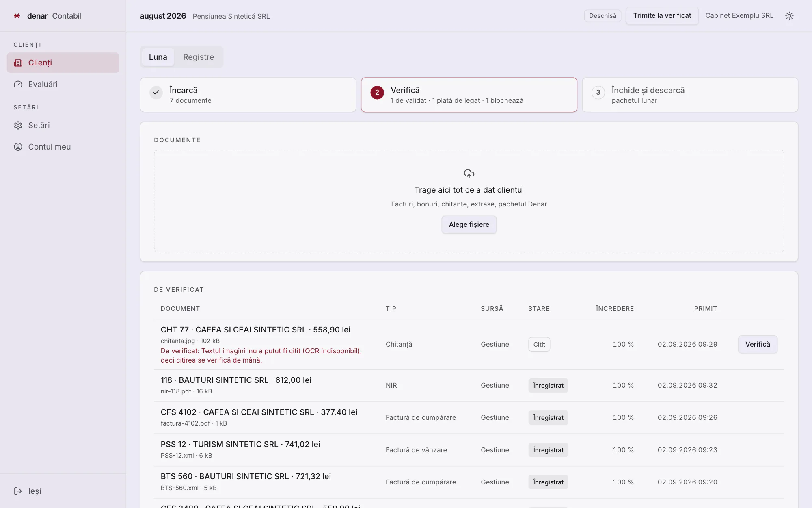Screen dimensions: 812x508
Task: Click the chitanta.jpg file name
Action: tap(177, 341)
